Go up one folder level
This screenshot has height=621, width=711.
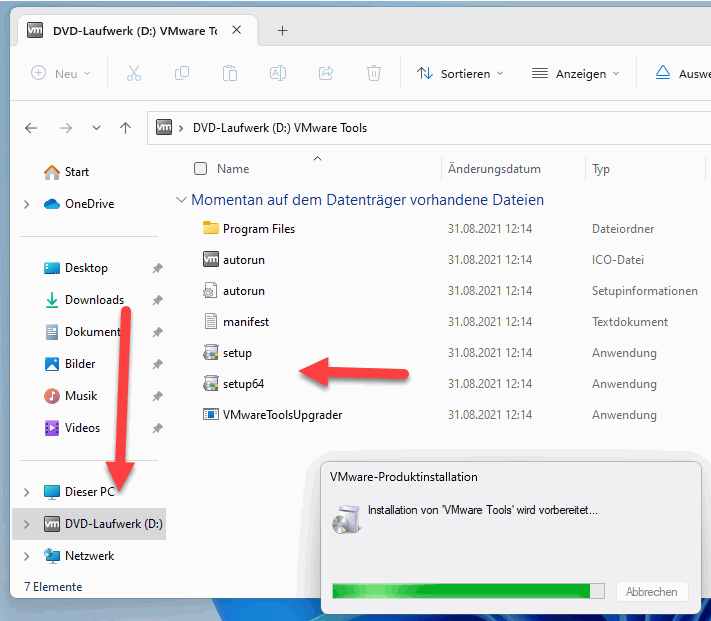pyautogui.click(x=126, y=128)
